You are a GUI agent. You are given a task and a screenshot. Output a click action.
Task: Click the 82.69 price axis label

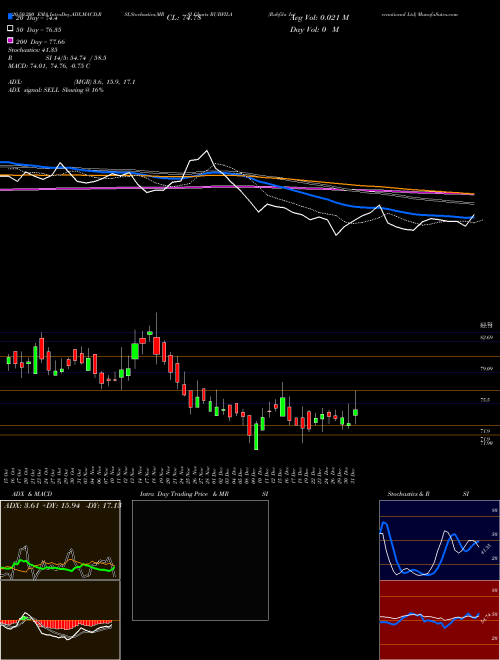coord(486,338)
